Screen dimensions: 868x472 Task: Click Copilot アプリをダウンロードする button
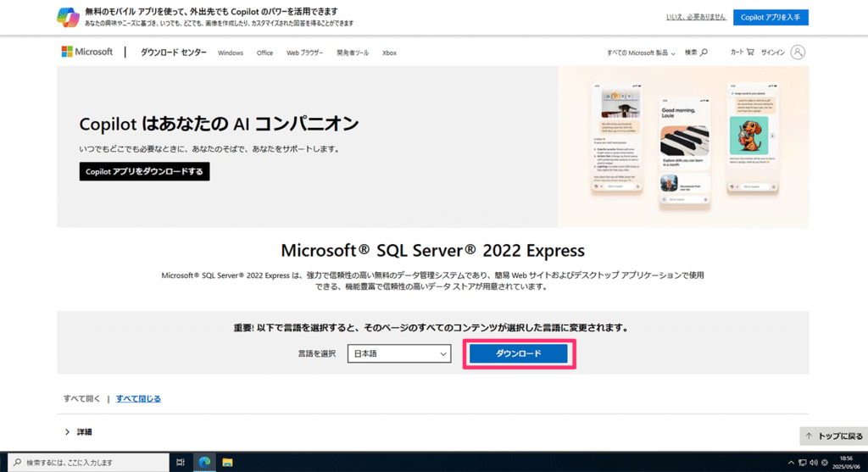144,171
